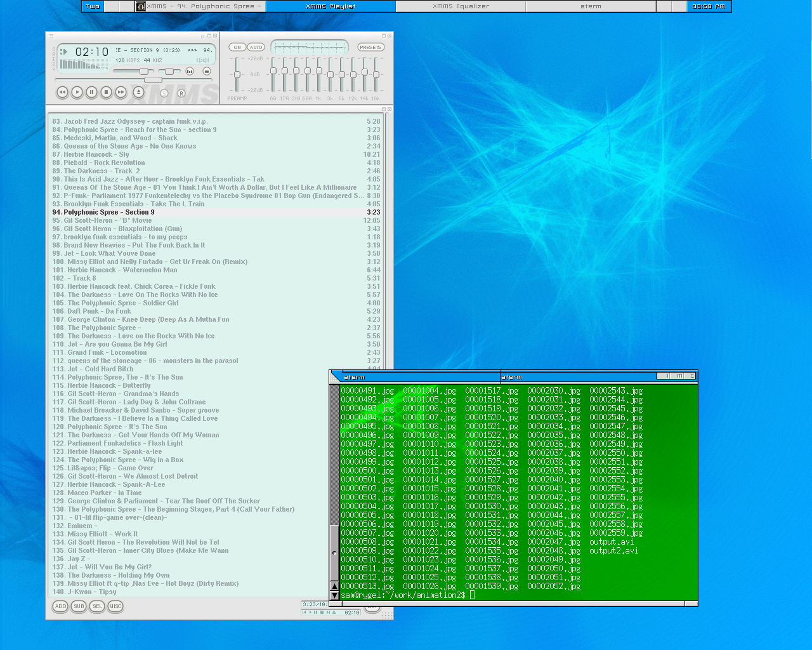Select playlist entry Missy Elliott - Work It

[x=190, y=534]
